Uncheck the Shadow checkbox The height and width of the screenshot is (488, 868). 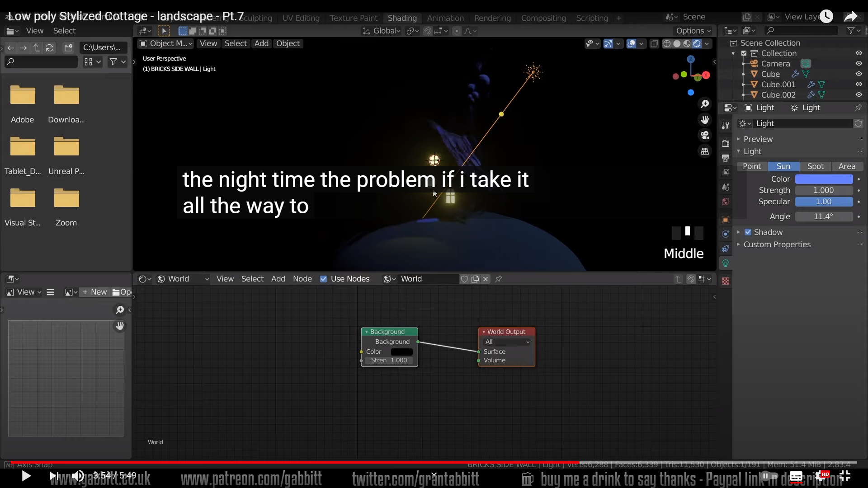point(748,232)
